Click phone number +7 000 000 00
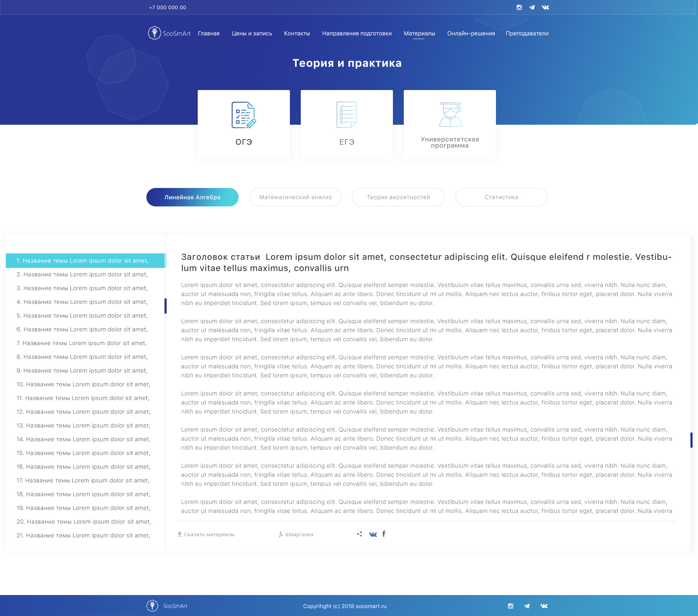Screen dimensions: 698x616 (167, 7)
